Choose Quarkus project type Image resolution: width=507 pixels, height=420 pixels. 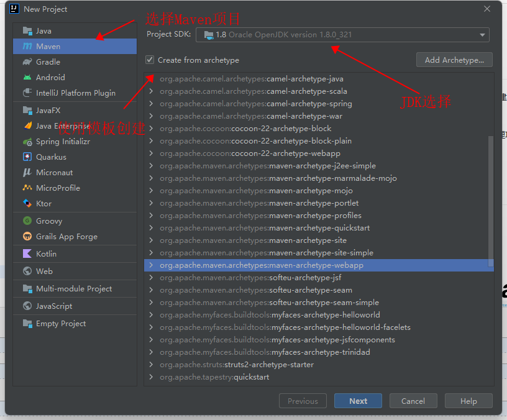click(x=75, y=157)
